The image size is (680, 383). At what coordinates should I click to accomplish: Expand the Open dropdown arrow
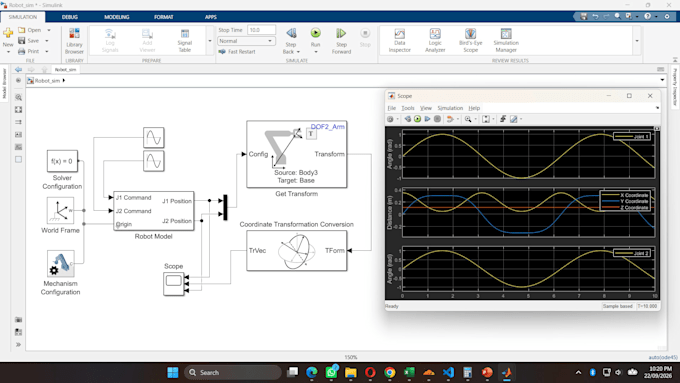[49, 30]
